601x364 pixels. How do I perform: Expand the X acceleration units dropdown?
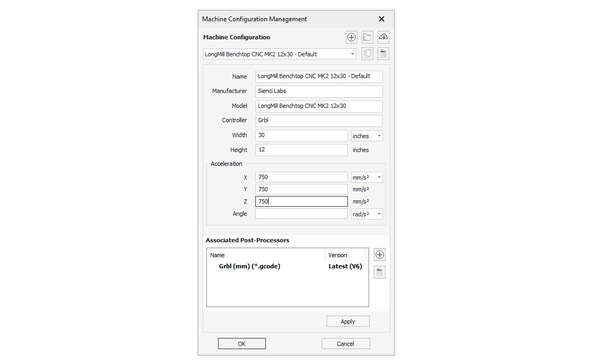click(367, 177)
